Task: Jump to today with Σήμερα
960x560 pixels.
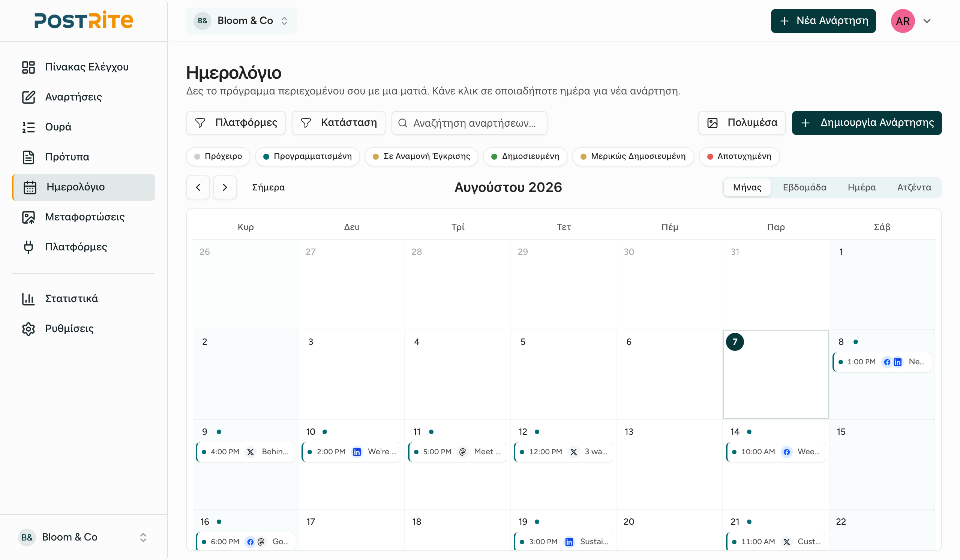Action: click(x=268, y=187)
